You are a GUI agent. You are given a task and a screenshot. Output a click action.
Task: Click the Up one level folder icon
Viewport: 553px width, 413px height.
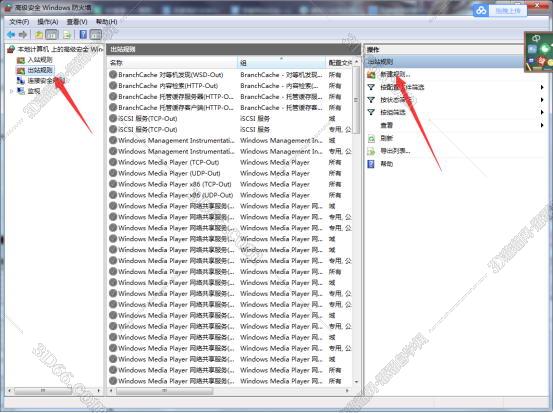tap(39, 35)
